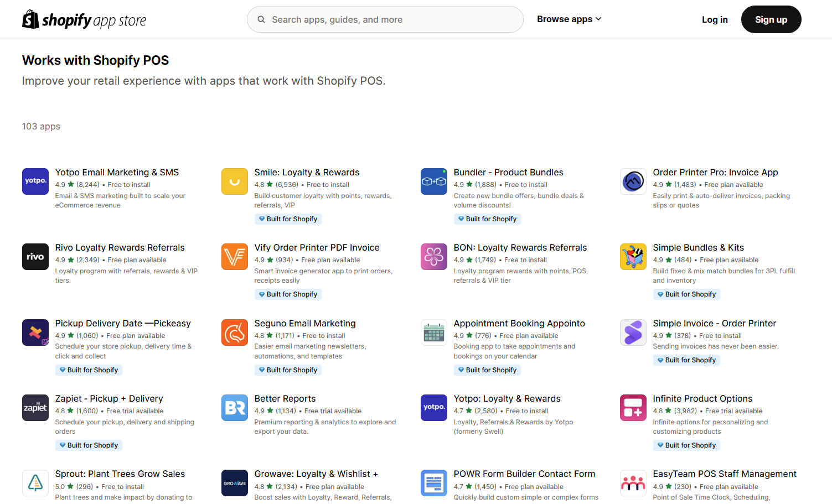
Task: Click Better Reports 'Free trial available' text
Action: 333,411
